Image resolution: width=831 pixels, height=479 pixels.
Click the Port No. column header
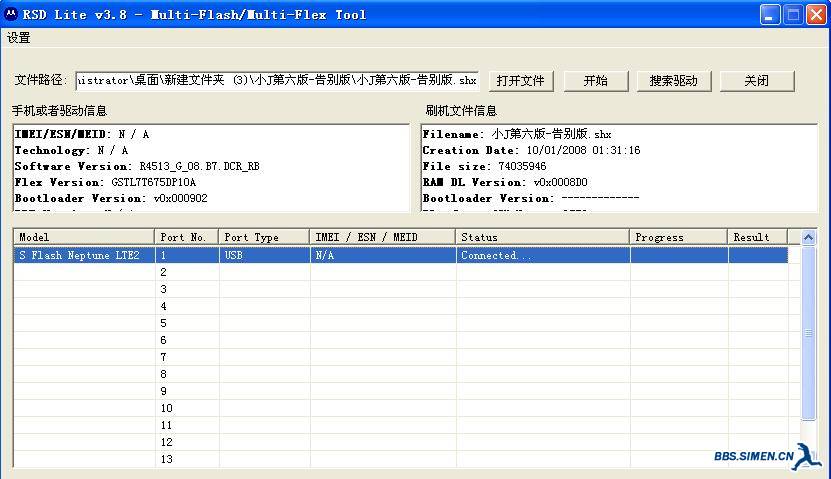[187, 237]
